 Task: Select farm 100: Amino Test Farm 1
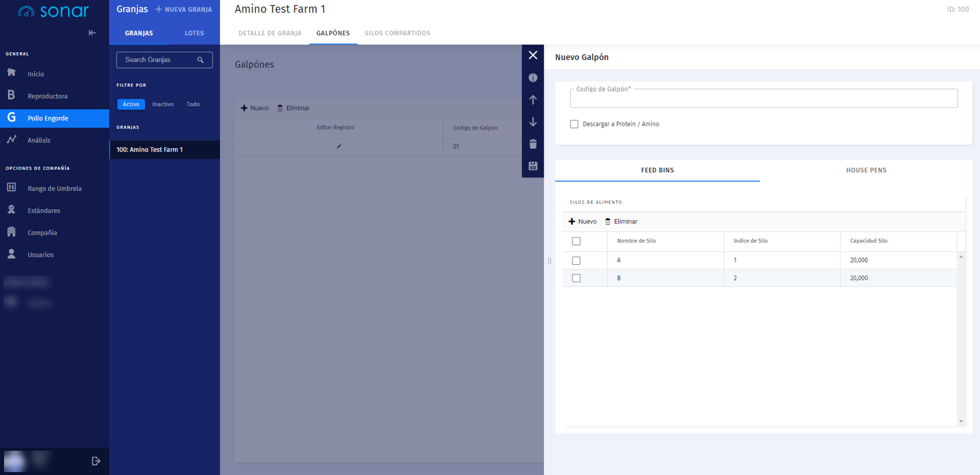coord(164,149)
